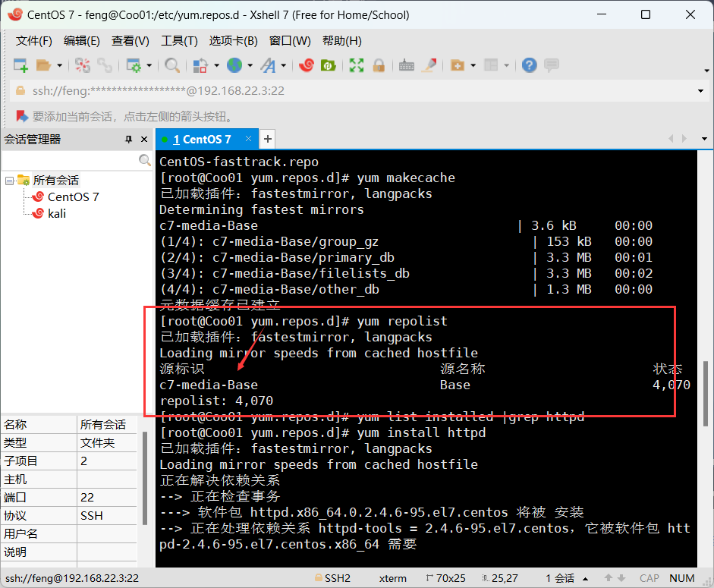Launch Xshell red swirl toolbar icon
Viewport: 714px width, 588px height.
click(x=307, y=65)
